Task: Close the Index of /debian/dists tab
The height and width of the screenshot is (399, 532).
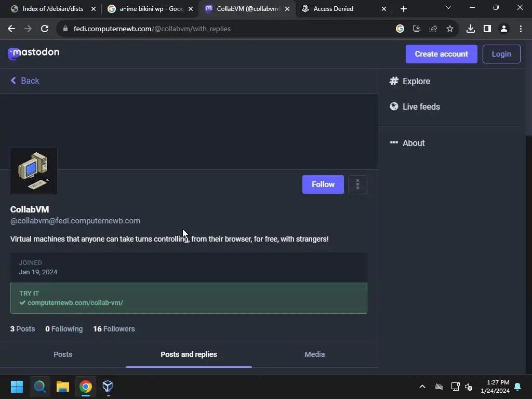Action: click(94, 9)
